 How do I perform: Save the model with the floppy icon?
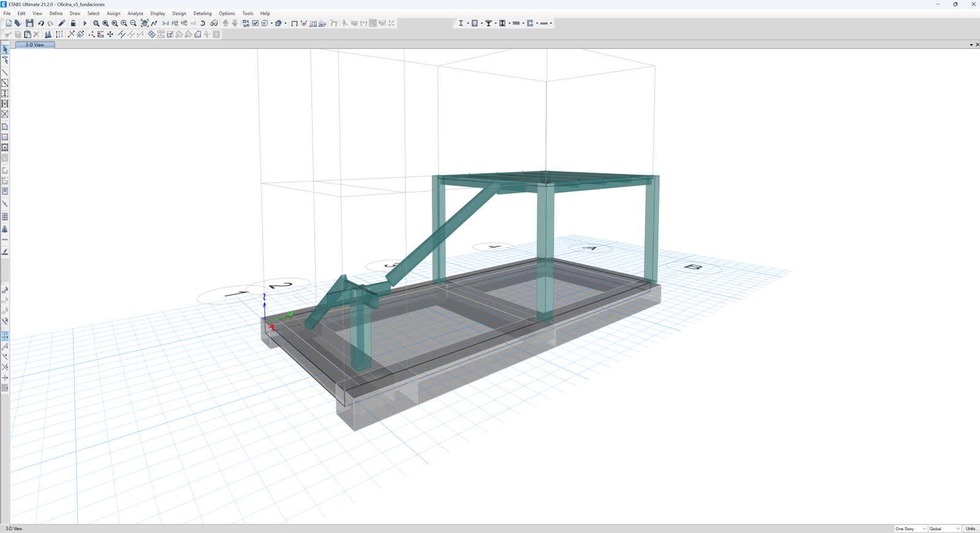coord(29,23)
